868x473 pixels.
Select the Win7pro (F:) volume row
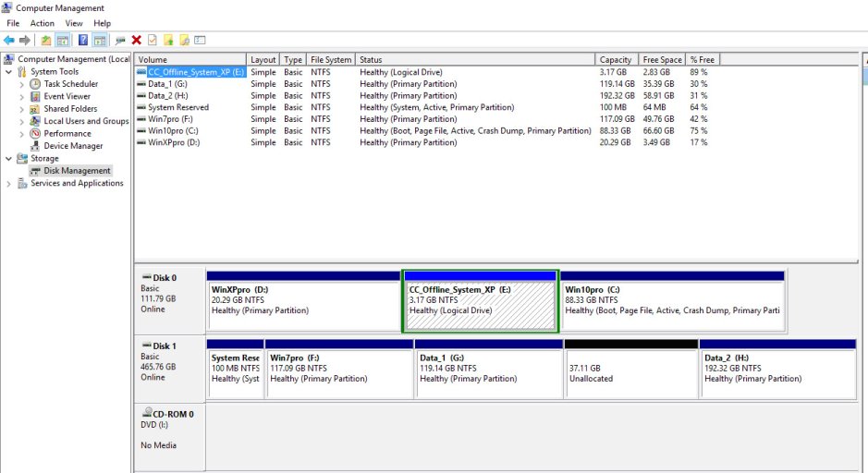(426, 119)
